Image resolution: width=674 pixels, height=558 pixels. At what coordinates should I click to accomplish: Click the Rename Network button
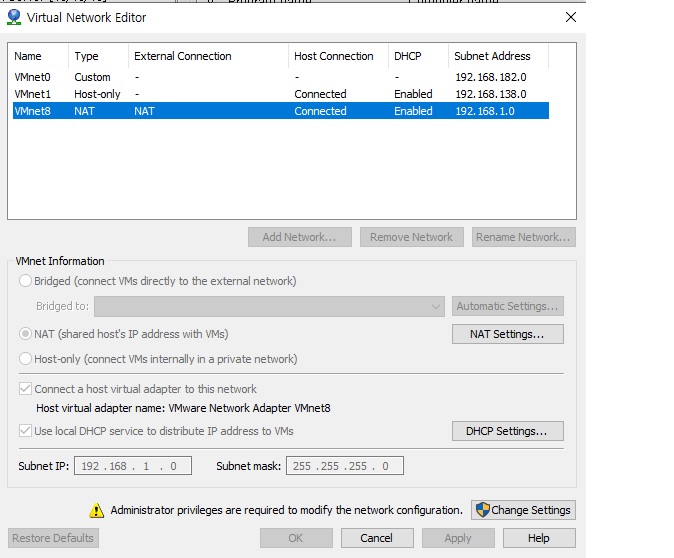pos(524,237)
